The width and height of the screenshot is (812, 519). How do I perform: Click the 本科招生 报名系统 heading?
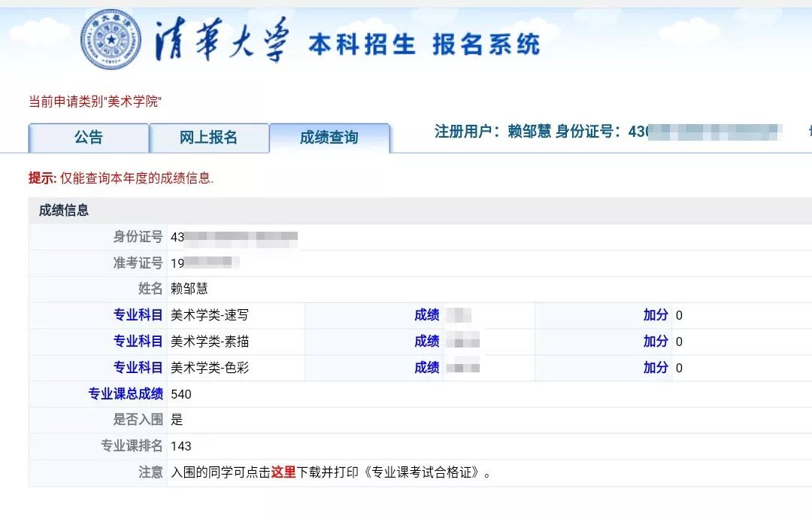(424, 44)
